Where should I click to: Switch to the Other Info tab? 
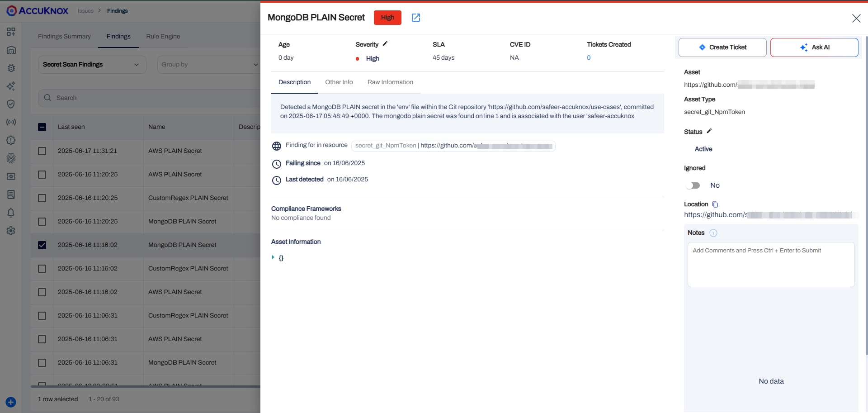[x=339, y=82]
